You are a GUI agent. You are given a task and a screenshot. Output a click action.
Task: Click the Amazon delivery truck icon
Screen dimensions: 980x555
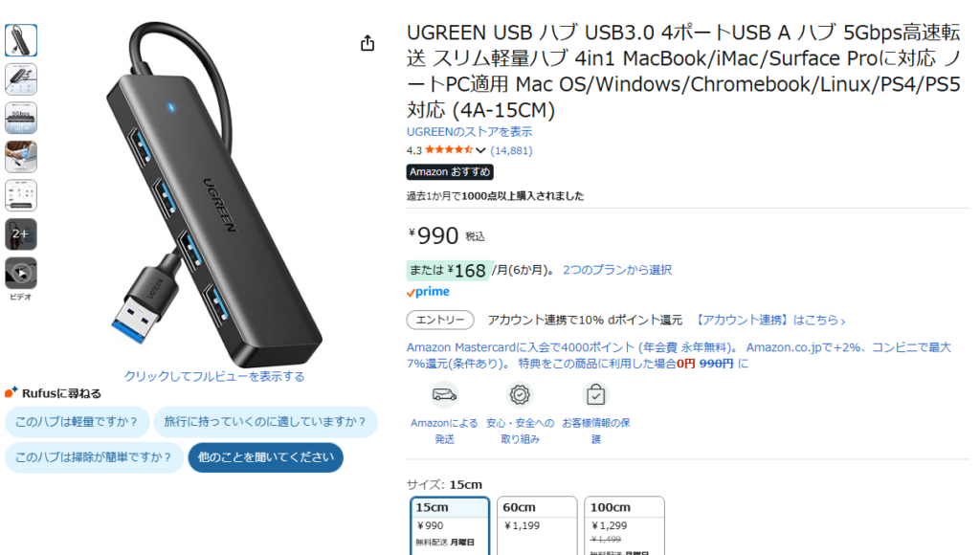coord(444,395)
